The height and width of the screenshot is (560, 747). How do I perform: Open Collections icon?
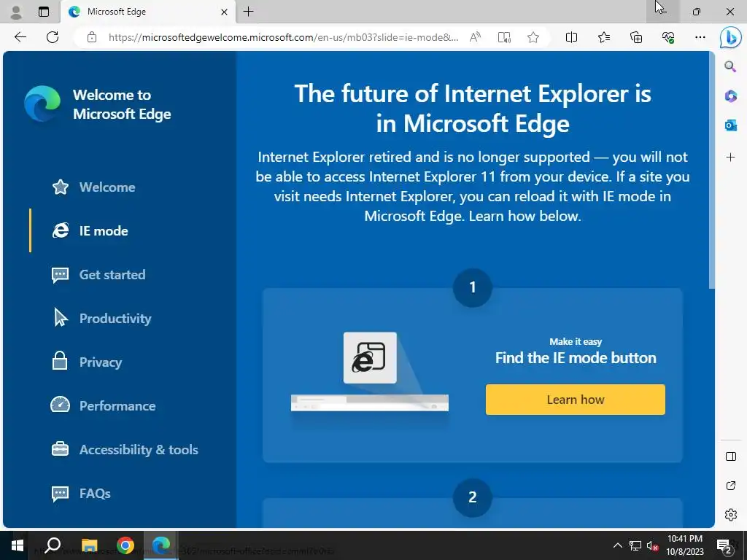636,37
